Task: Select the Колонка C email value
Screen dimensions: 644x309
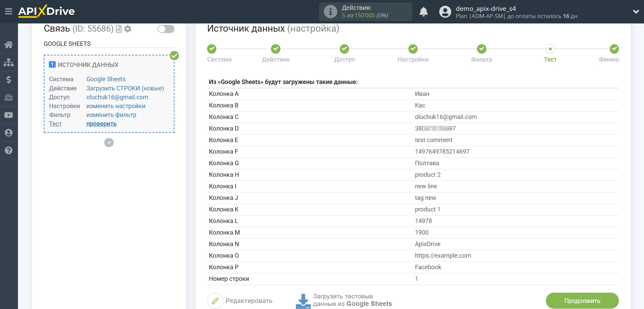Action: (x=446, y=117)
